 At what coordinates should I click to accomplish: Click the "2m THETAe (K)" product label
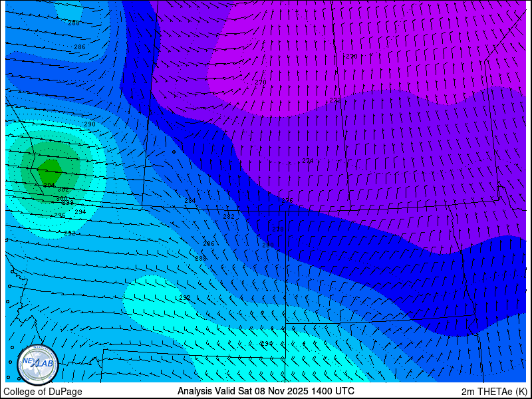pos(494,392)
